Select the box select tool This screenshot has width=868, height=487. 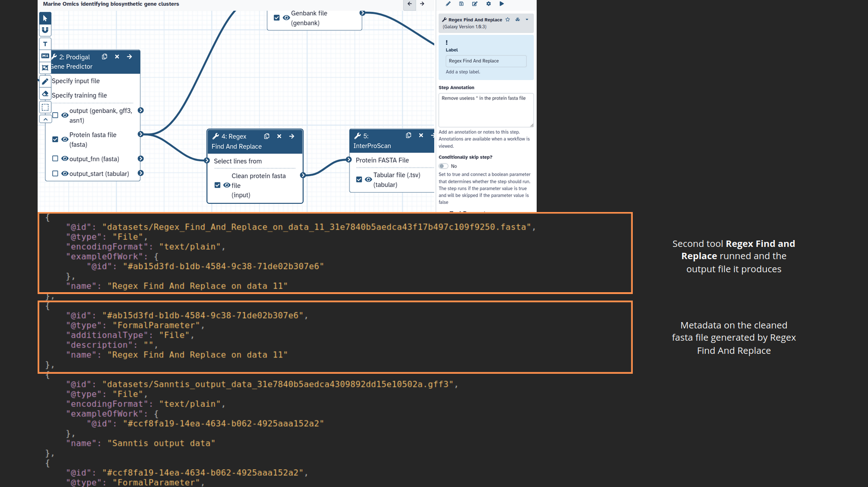pos(45,107)
